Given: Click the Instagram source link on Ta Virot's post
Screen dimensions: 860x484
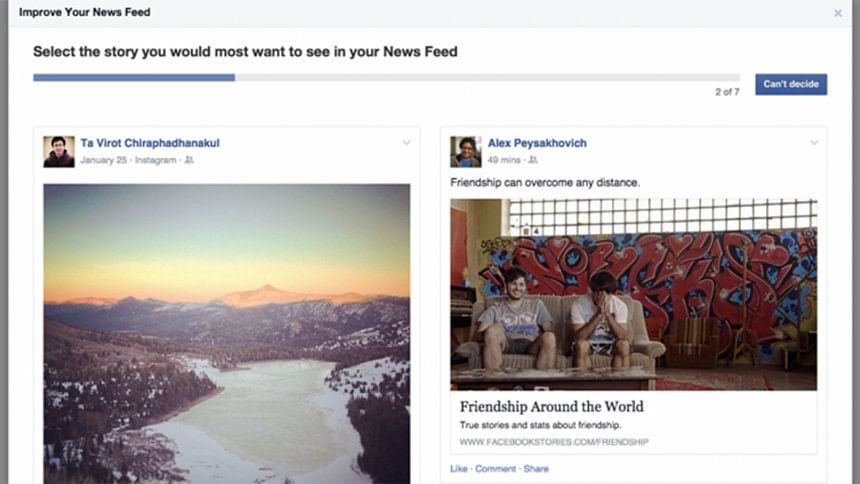Looking at the screenshot, I should 155,160.
